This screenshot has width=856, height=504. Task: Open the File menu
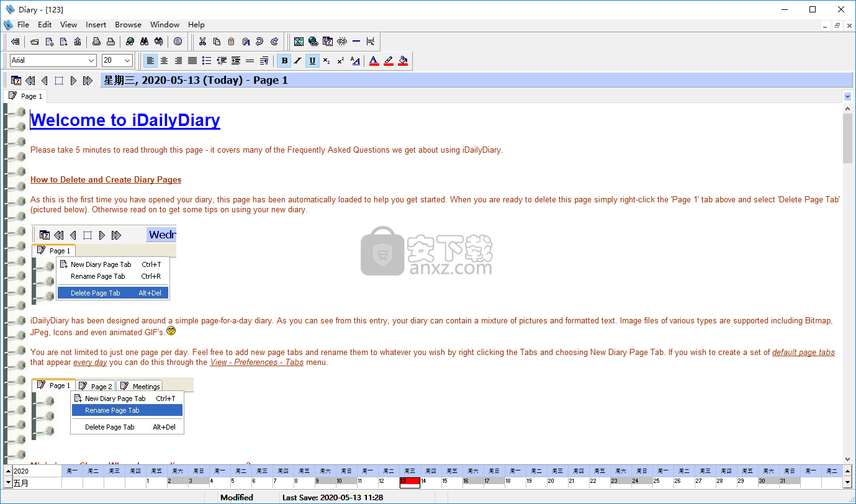(23, 25)
